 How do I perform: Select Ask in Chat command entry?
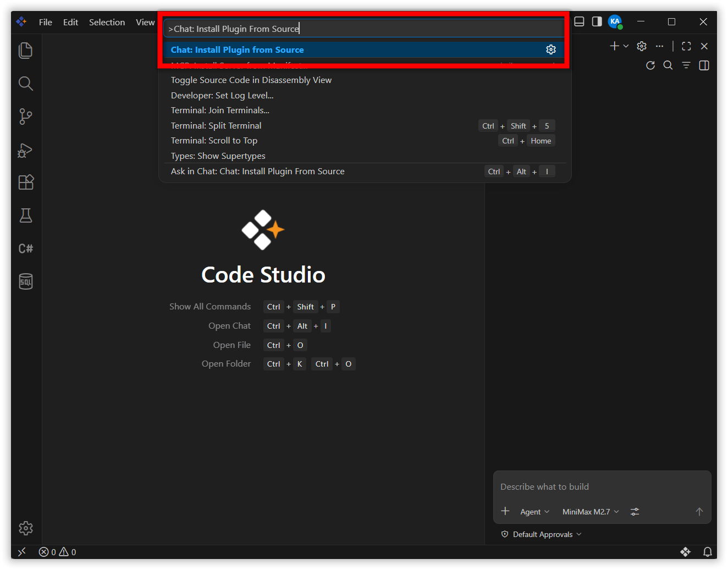(364, 171)
